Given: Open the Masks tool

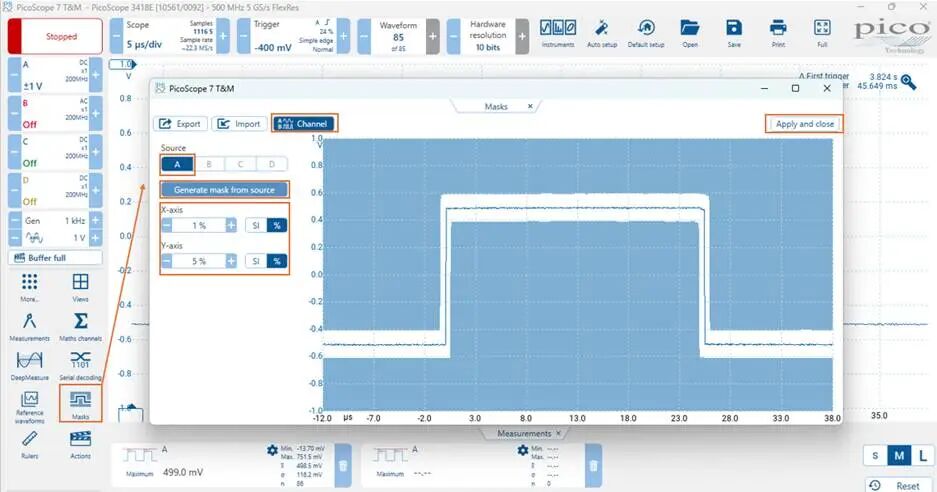Looking at the screenshot, I should [x=80, y=404].
